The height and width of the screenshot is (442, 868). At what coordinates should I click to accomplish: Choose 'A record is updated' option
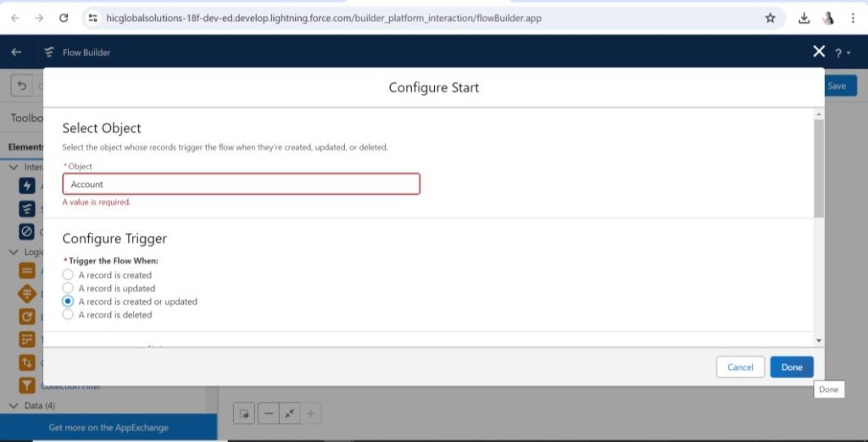tap(68, 288)
